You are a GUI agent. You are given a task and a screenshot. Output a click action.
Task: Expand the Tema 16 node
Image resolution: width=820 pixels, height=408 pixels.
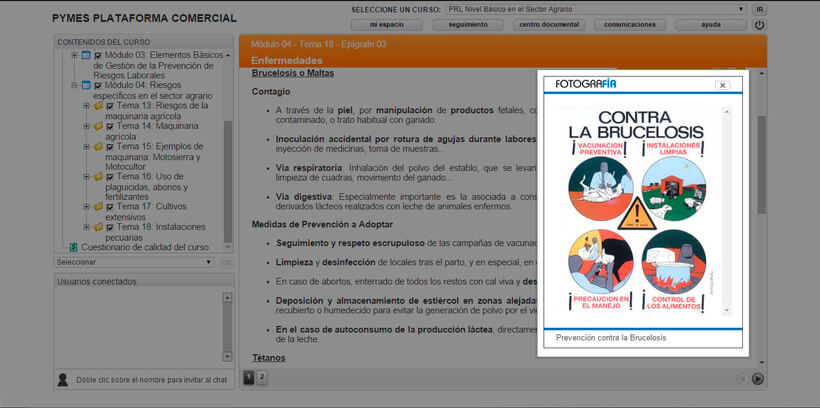(x=86, y=177)
